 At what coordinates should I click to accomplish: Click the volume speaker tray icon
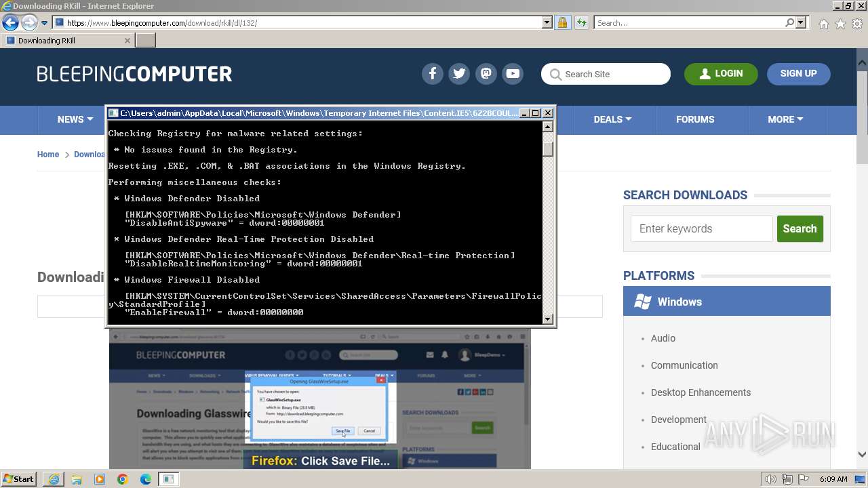point(770,479)
